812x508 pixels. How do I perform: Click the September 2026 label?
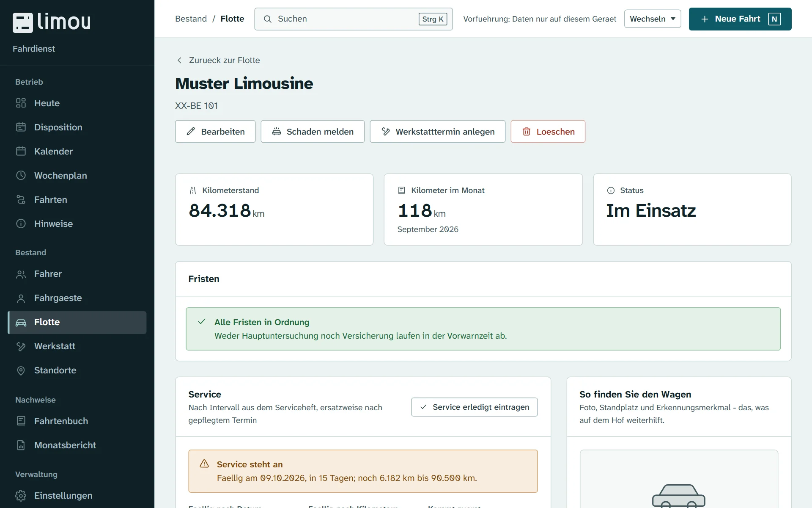[x=428, y=229]
